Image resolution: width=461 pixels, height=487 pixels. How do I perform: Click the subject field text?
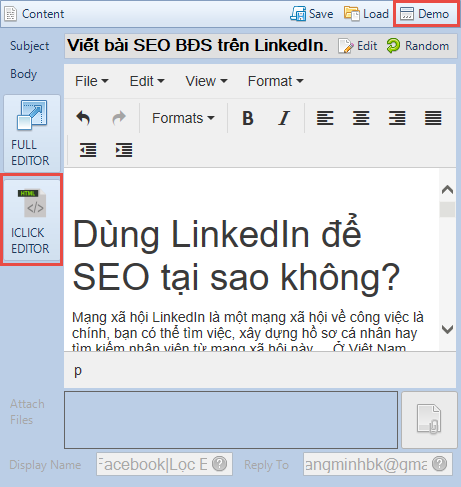(x=197, y=45)
